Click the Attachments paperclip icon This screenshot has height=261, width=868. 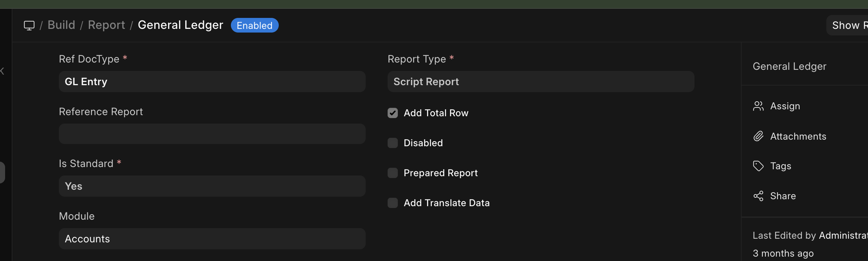tap(758, 136)
